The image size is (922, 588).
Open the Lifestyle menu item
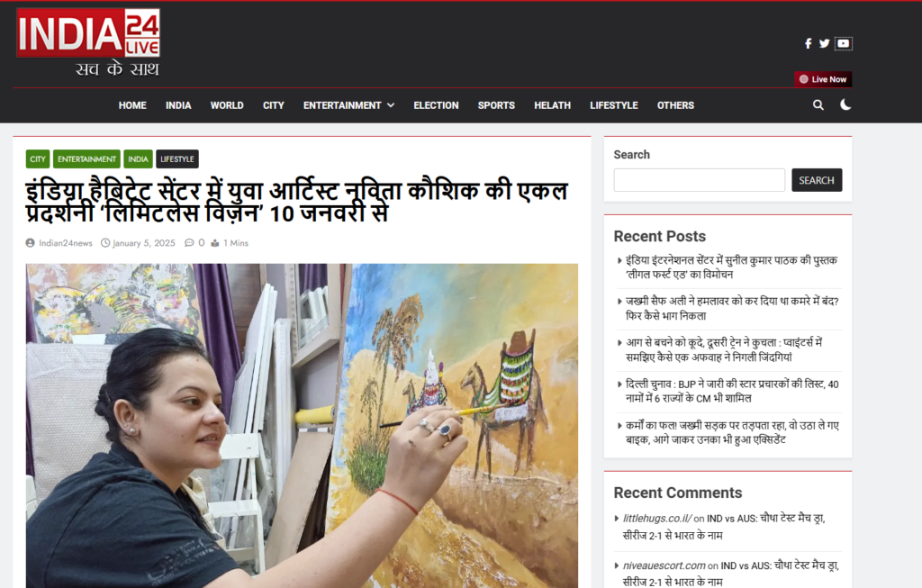pos(614,105)
